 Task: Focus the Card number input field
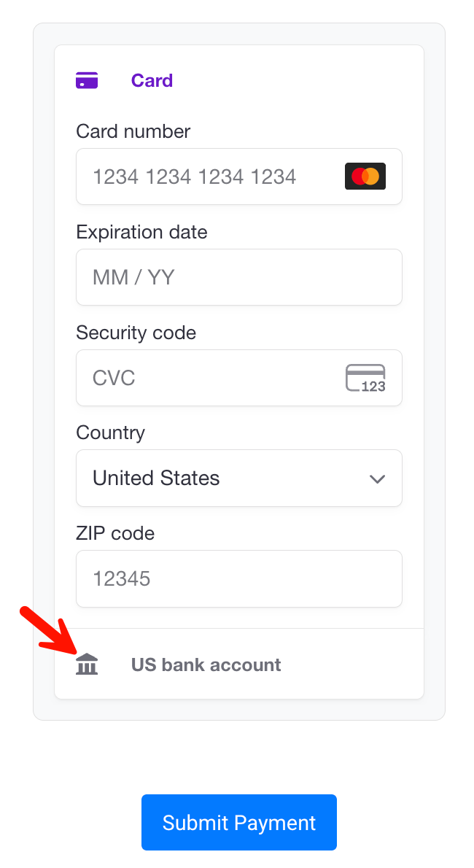[x=211, y=177]
